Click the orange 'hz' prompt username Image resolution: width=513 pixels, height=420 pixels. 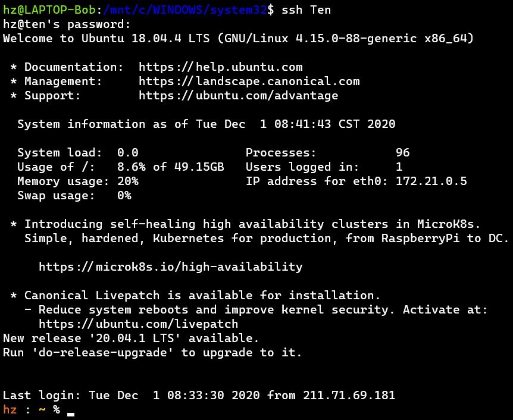(x=10, y=409)
